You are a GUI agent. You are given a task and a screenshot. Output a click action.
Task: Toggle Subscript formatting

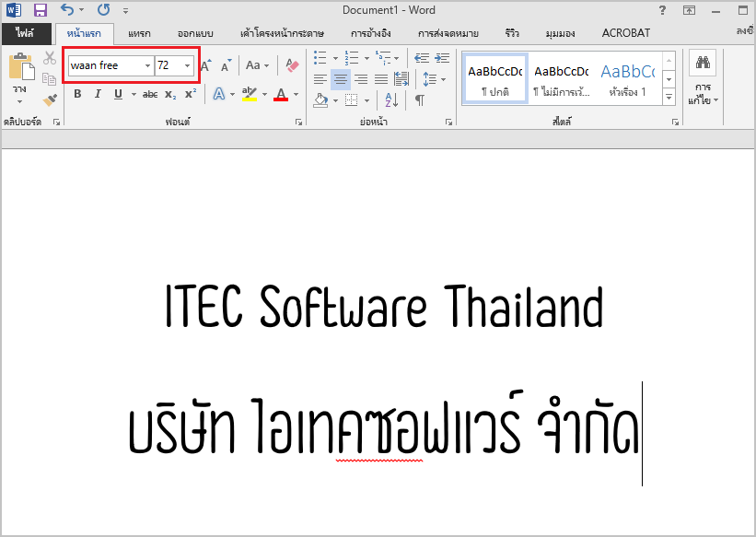click(x=170, y=95)
